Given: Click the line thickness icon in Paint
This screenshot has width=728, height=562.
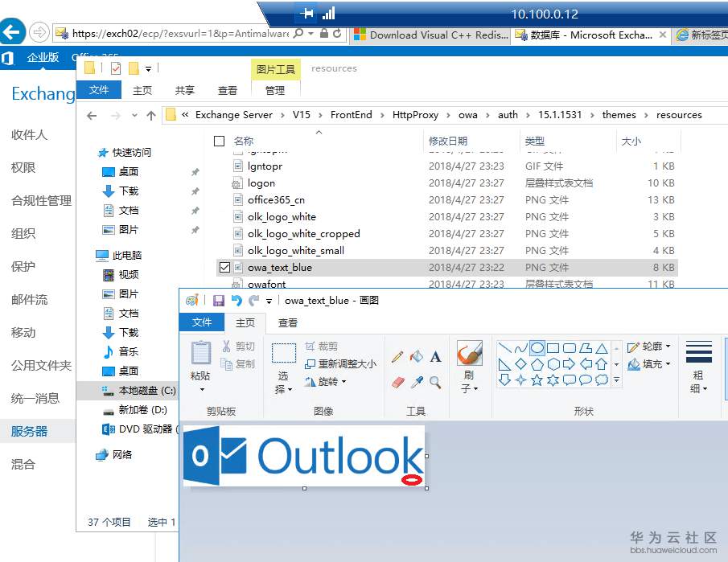Looking at the screenshot, I should 699,353.
